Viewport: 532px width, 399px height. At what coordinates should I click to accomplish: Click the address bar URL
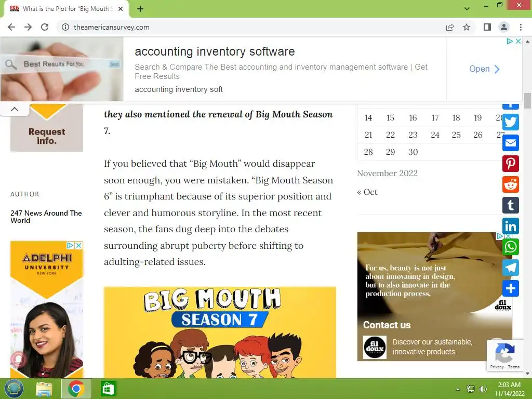click(111, 27)
